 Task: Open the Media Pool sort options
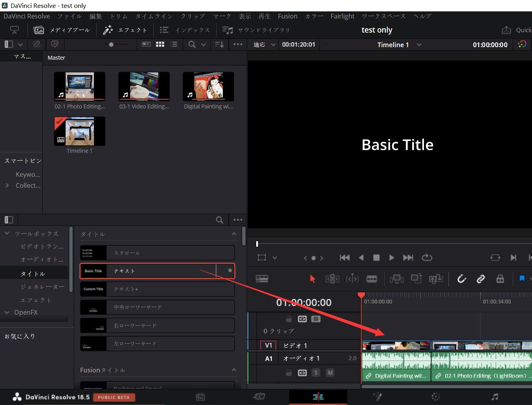219,44
